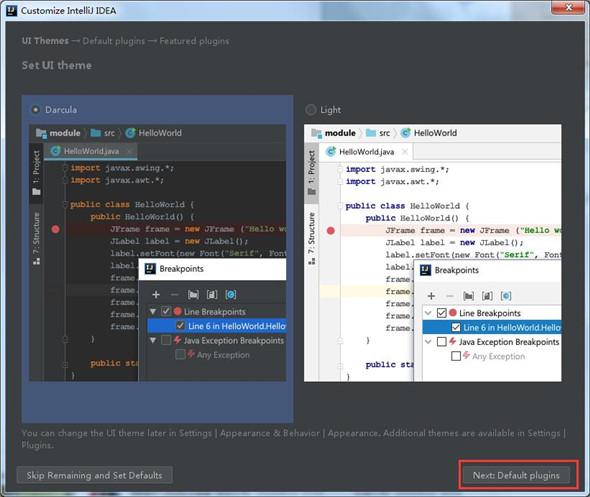This screenshot has height=497, width=590.
Task: Click Skip Remaining and Set Defaults
Action: [x=94, y=476]
